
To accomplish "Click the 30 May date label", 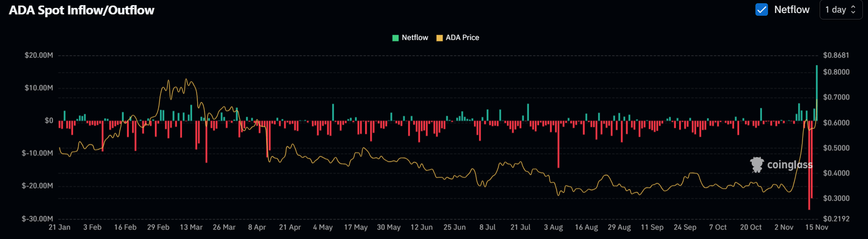I will pos(389,227).
